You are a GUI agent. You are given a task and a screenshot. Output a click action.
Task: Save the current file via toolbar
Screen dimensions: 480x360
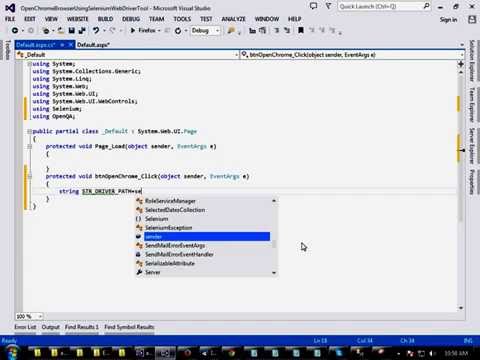pyautogui.click(x=71, y=31)
